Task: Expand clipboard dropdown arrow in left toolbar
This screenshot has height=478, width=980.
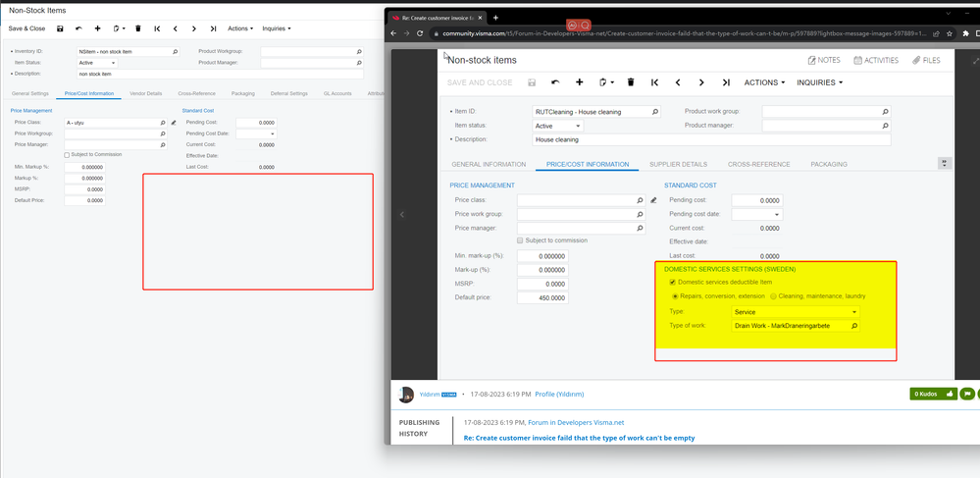Action: (x=124, y=28)
